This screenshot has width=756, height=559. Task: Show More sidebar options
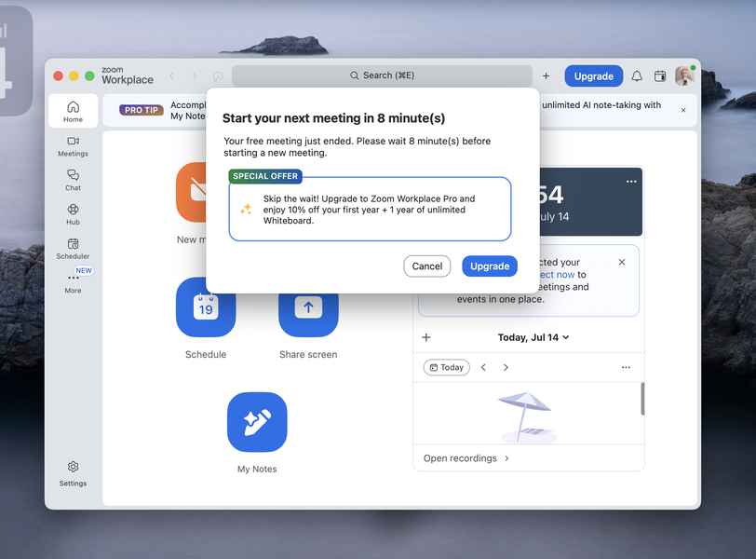73,283
